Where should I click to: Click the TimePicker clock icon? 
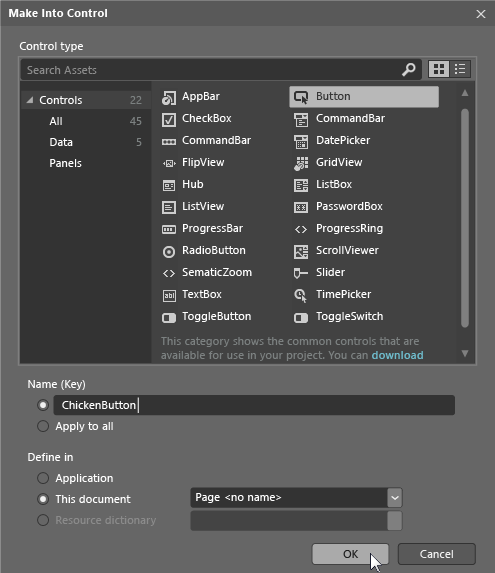click(301, 295)
